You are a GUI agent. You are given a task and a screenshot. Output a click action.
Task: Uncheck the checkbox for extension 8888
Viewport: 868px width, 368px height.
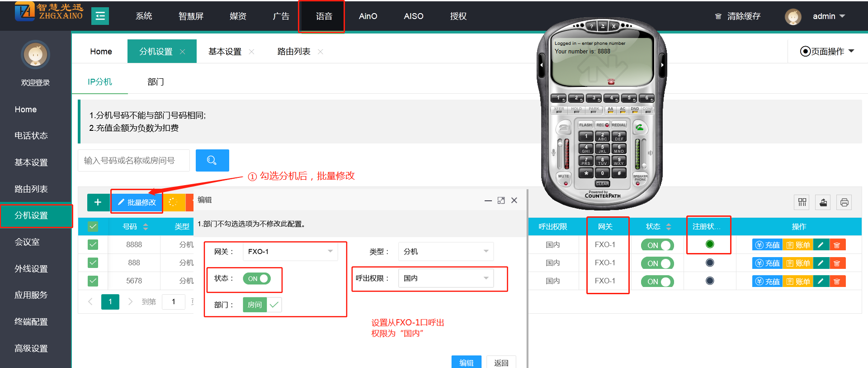point(93,245)
